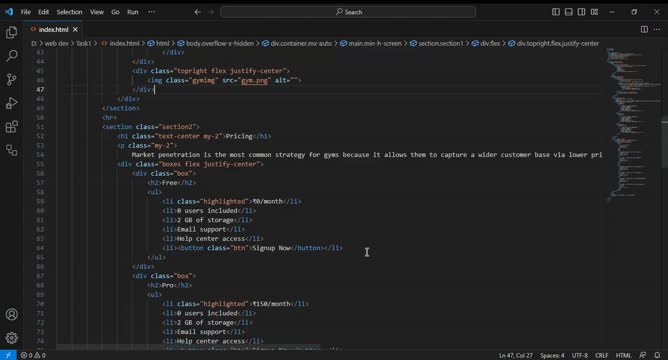The height and width of the screenshot is (360, 668).
Task: Open the Run menu
Action: (132, 12)
